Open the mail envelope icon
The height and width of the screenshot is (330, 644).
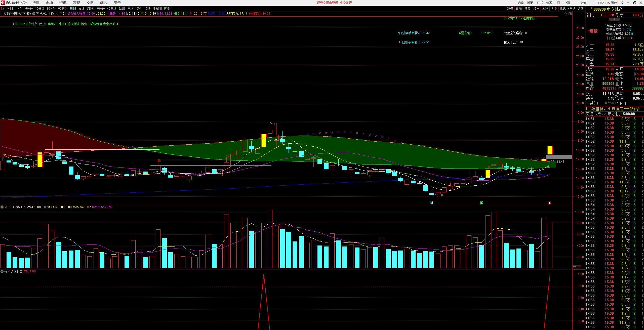pos(568,3)
